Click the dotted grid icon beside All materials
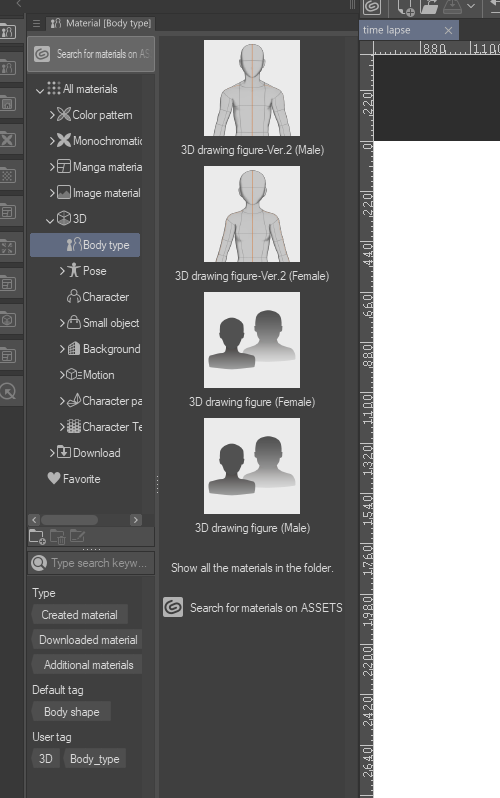Viewport: 500px width, 798px height. click(54, 88)
